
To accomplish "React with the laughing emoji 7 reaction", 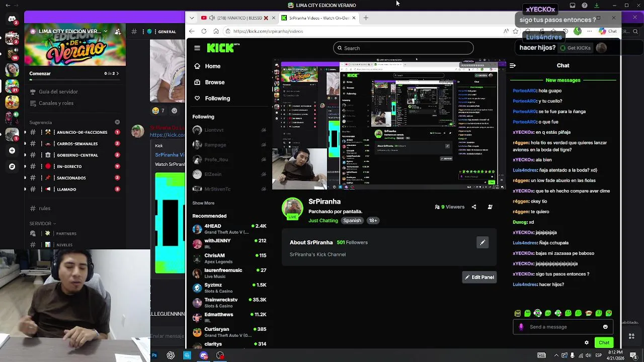I will 159,111.
